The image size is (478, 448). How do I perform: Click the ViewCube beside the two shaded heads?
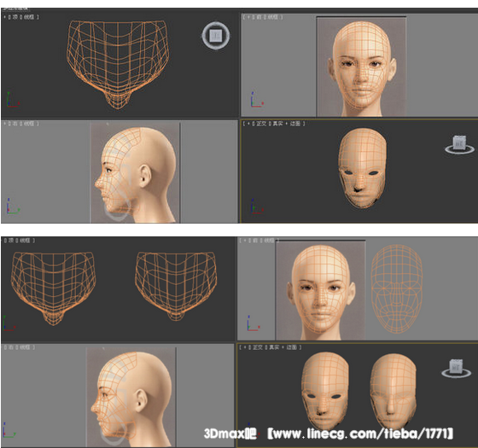click(457, 369)
